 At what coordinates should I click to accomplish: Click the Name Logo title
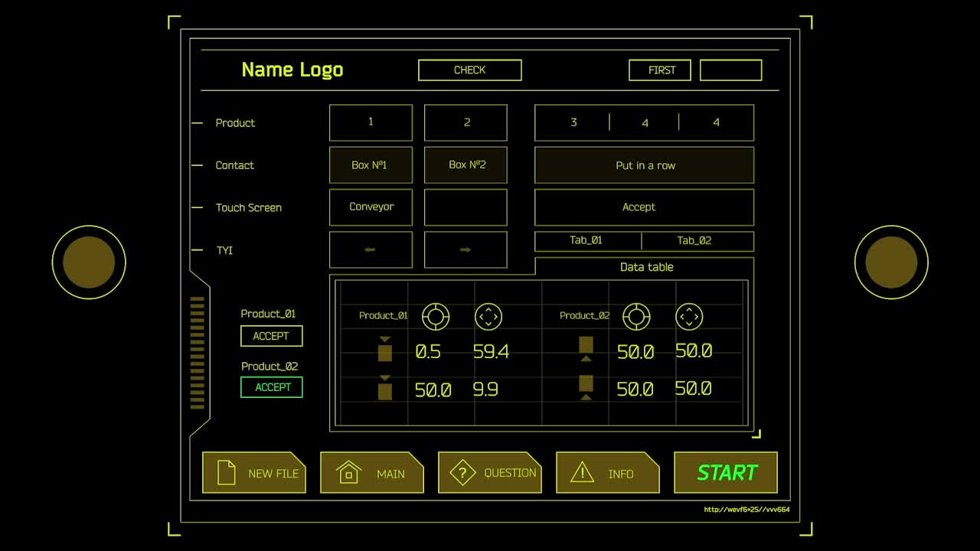(x=292, y=70)
